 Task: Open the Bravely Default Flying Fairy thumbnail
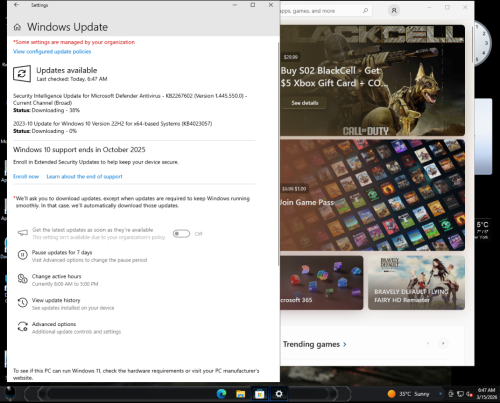tap(416, 283)
